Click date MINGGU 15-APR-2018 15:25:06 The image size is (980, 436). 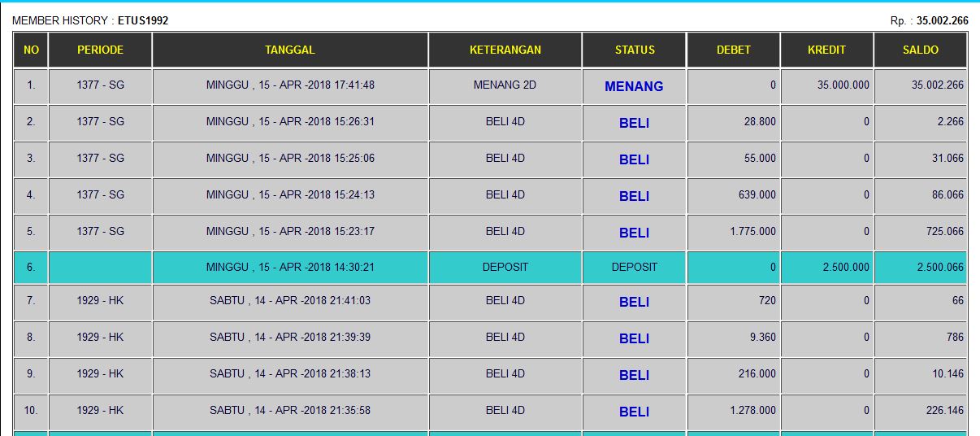tap(290, 159)
